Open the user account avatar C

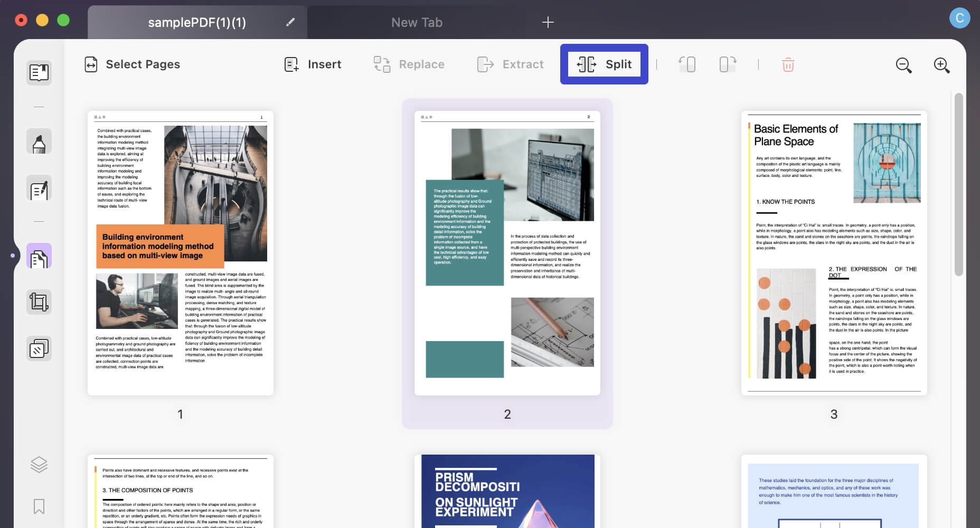[959, 18]
